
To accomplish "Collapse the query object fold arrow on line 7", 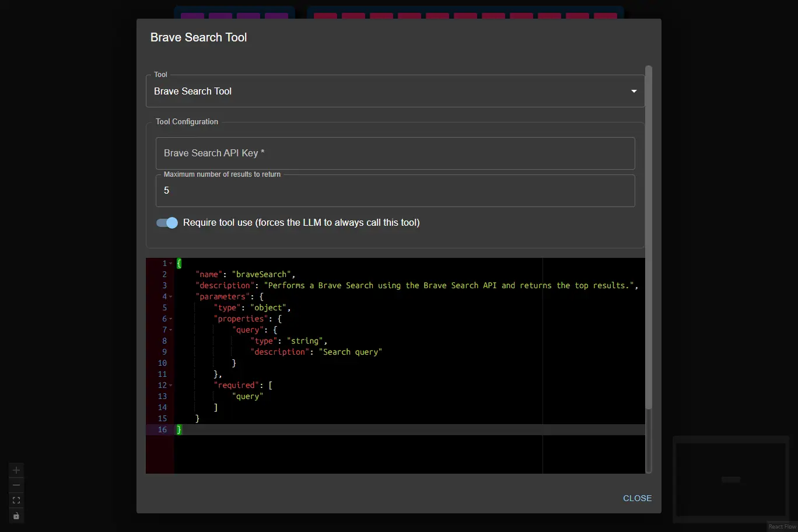I will click(x=170, y=330).
